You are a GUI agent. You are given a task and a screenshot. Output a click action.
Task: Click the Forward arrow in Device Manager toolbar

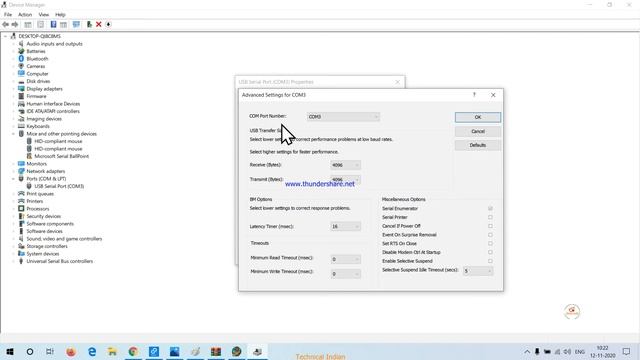(x=15, y=24)
